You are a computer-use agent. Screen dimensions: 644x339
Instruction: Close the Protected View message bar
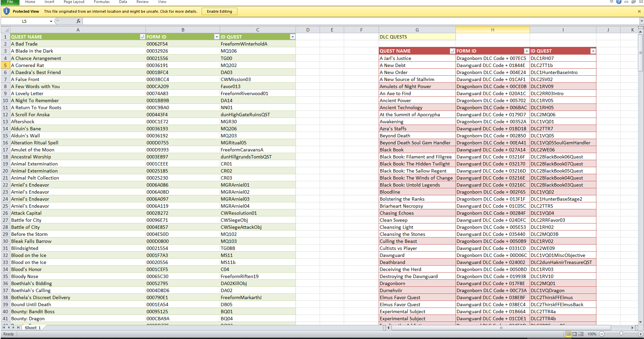[639, 11]
